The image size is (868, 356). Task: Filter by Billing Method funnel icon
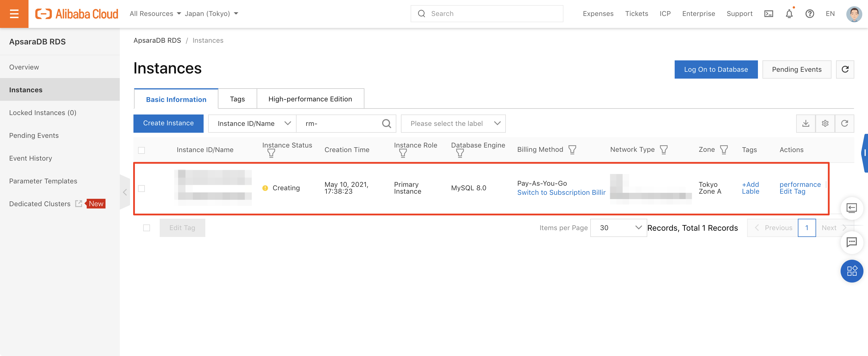click(572, 150)
